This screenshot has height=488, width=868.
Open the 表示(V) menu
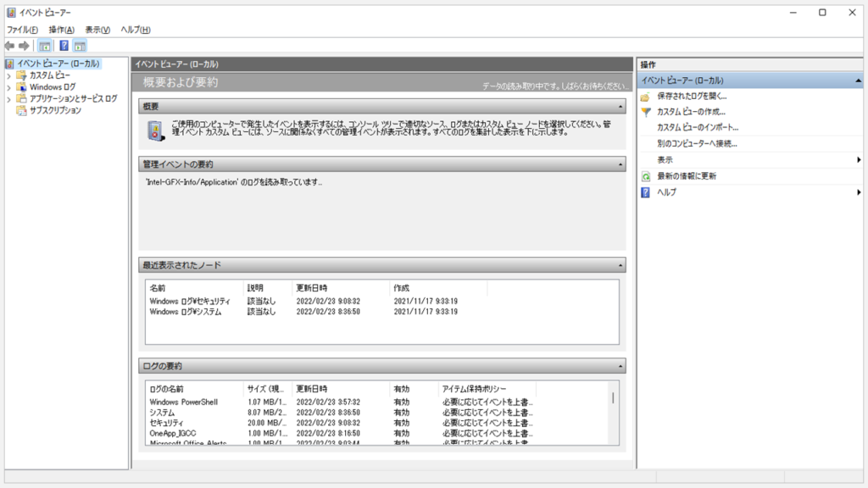point(97,30)
